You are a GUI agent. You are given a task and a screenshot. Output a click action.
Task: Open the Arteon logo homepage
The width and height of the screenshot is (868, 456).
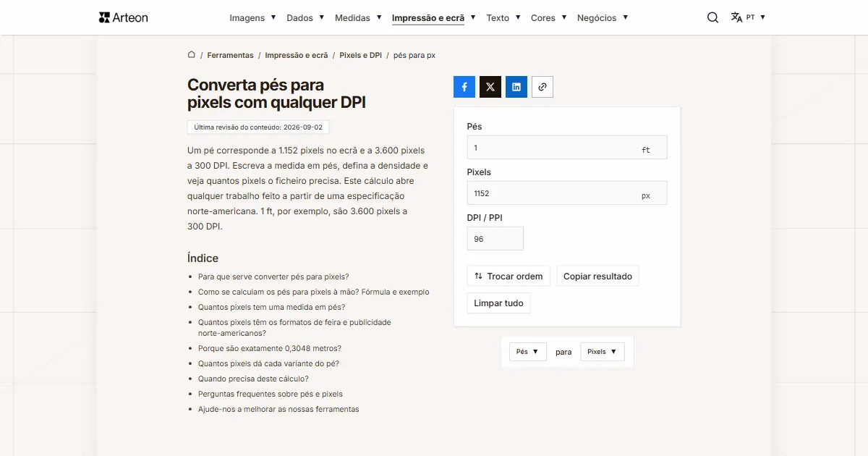tap(123, 17)
